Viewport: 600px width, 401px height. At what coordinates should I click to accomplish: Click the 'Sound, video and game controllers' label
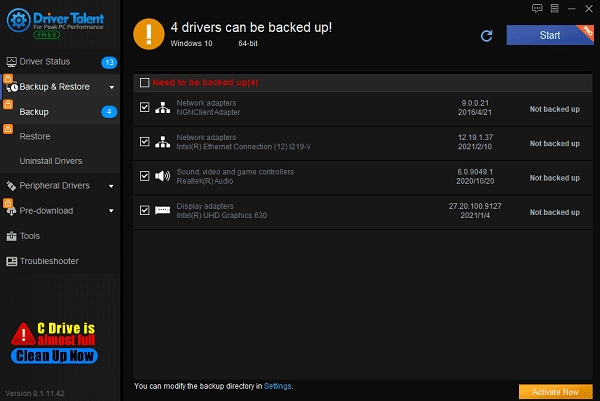[235, 172]
